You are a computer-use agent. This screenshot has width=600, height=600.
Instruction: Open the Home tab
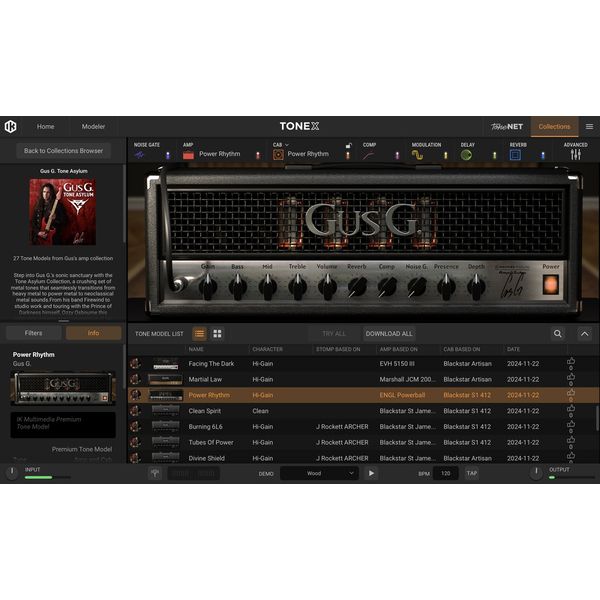(46, 127)
